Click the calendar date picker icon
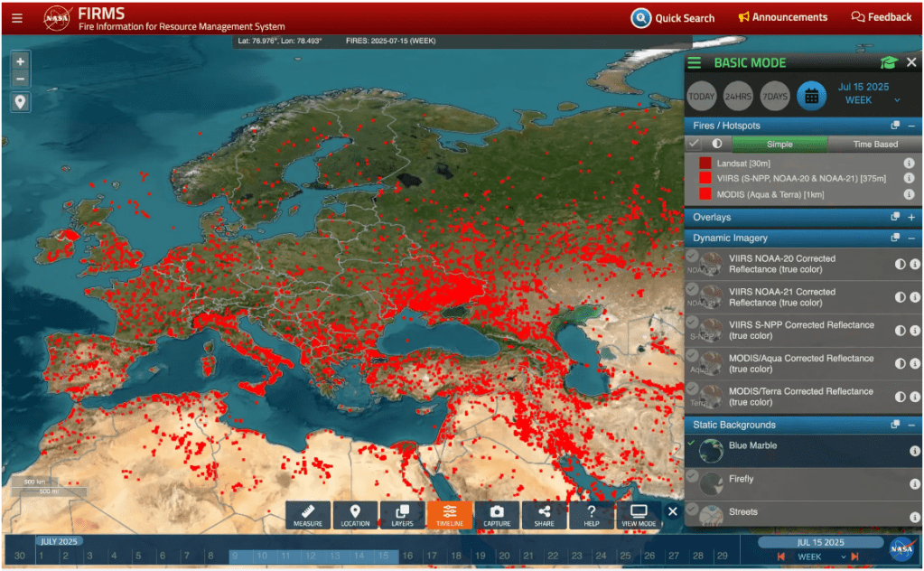Image resolution: width=924 pixels, height=571 pixels. [811, 95]
